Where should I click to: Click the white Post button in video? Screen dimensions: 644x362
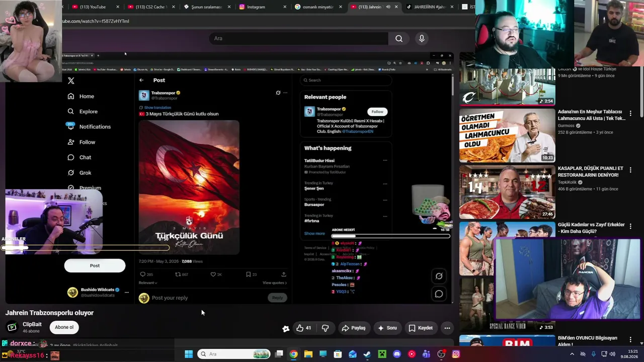tap(95, 265)
